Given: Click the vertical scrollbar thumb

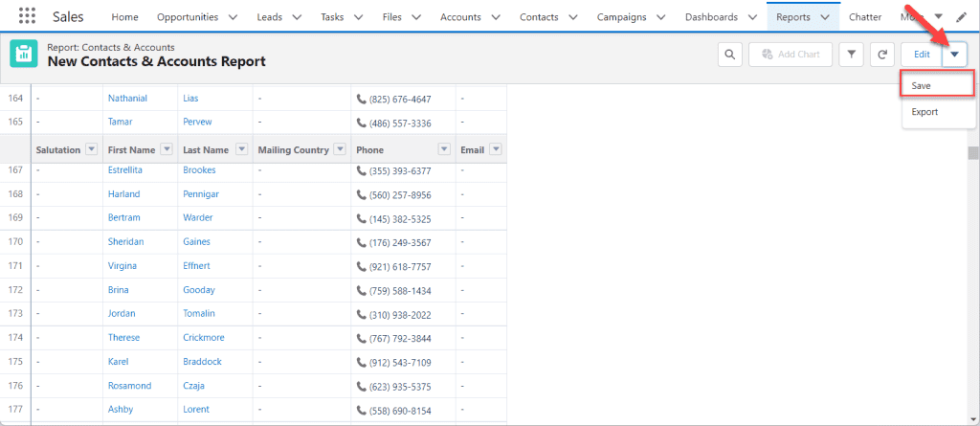Looking at the screenshot, I should (972, 154).
